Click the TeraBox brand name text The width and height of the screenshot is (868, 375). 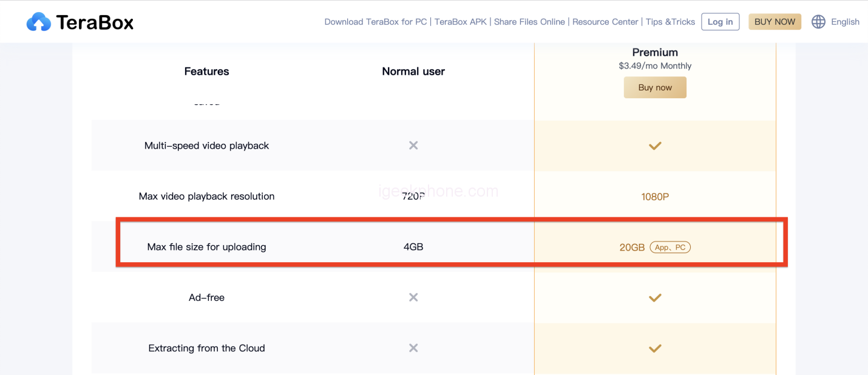click(x=95, y=22)
